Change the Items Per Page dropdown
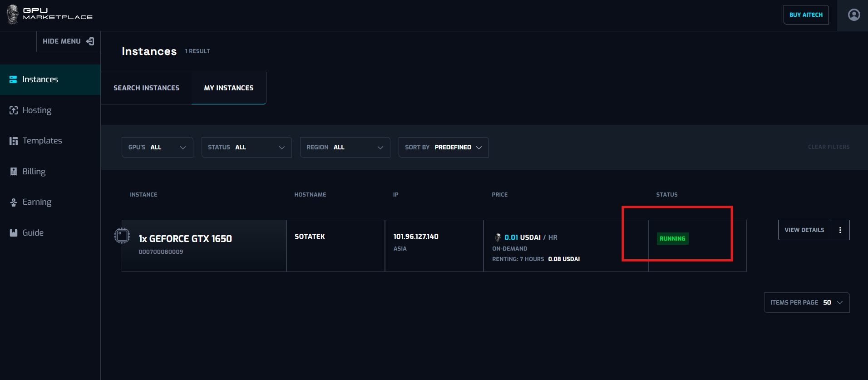The height and width of the screenshot is (380, 868). pos(806,303)
